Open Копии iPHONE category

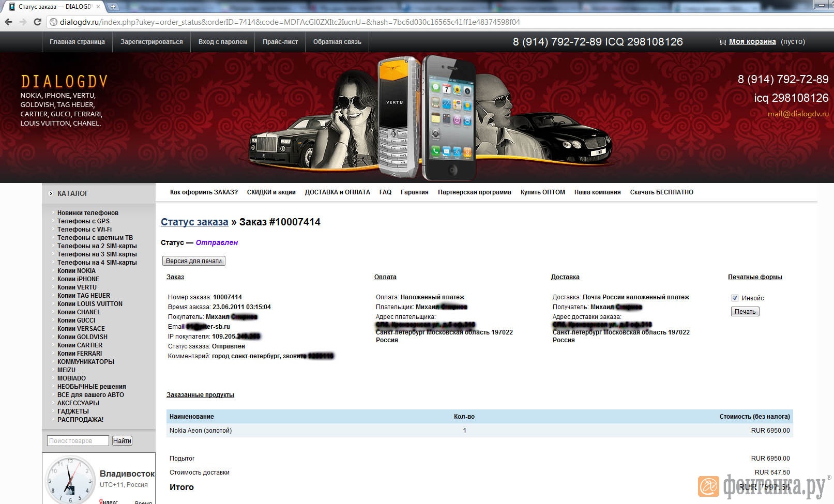click(x=78, y=279)
